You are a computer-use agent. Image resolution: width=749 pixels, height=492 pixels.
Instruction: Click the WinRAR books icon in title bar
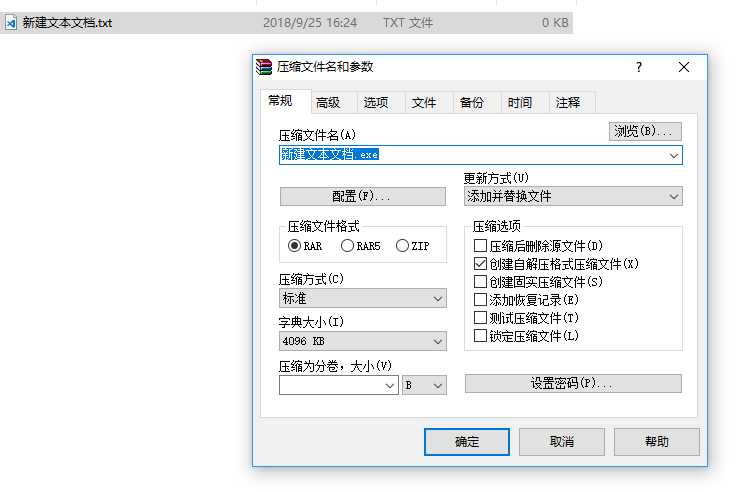[x=265, y=68]
